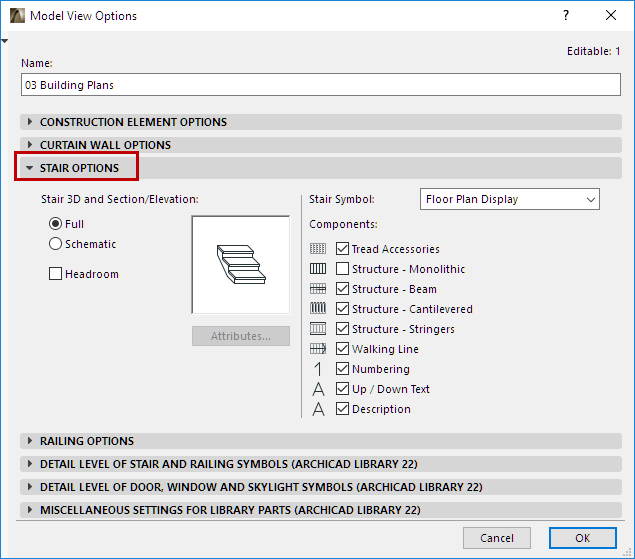Open the help question mark button
This screenshot has height=559, width=635.
(566, 15)
